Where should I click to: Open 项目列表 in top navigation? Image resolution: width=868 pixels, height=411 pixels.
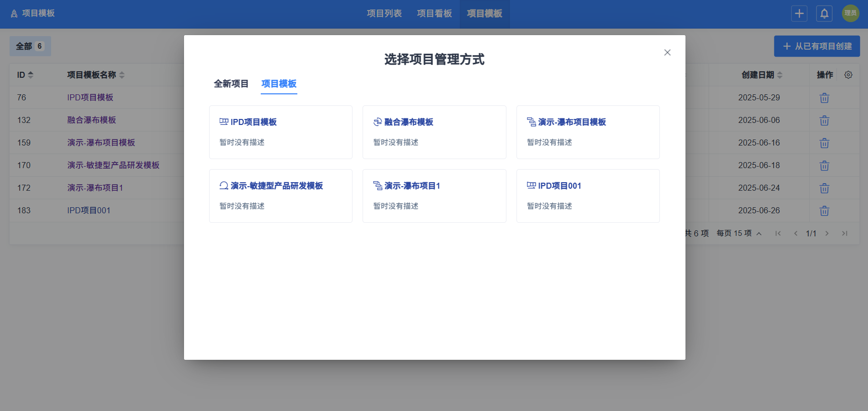[384, 14]
